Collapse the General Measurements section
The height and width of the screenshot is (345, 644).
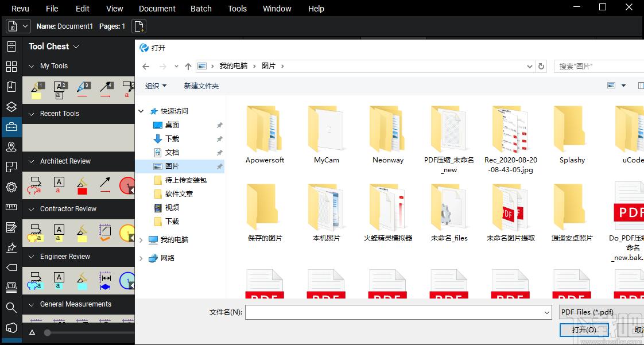pyautogui.click(x=31, y=304)
